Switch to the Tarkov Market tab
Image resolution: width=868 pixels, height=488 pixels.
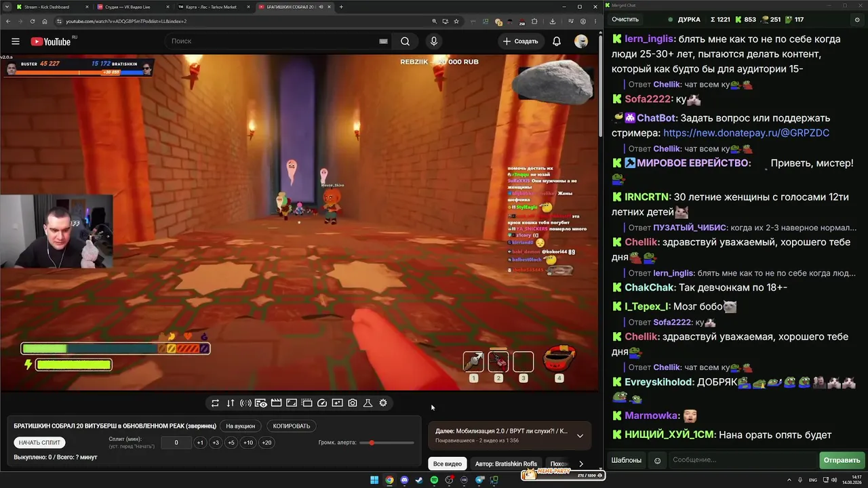pyautogui.click(x=214, y=7)
